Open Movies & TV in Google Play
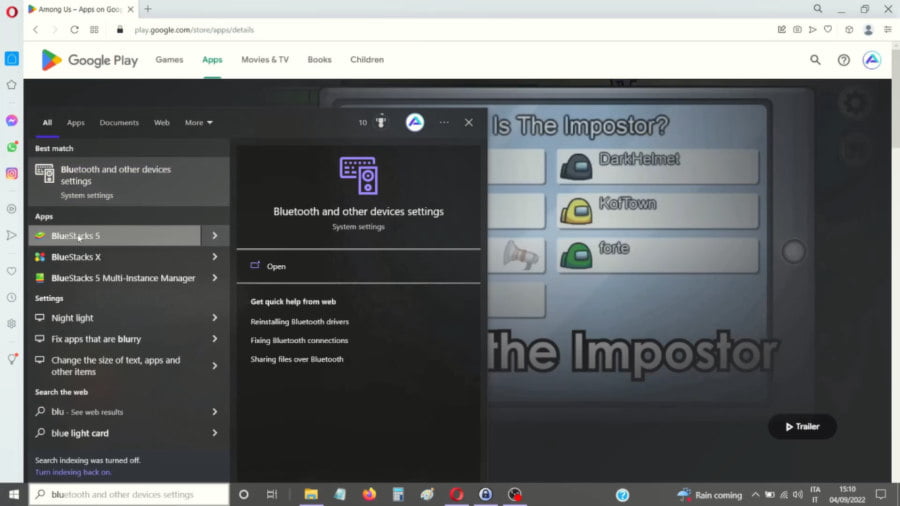 point(265,60)
